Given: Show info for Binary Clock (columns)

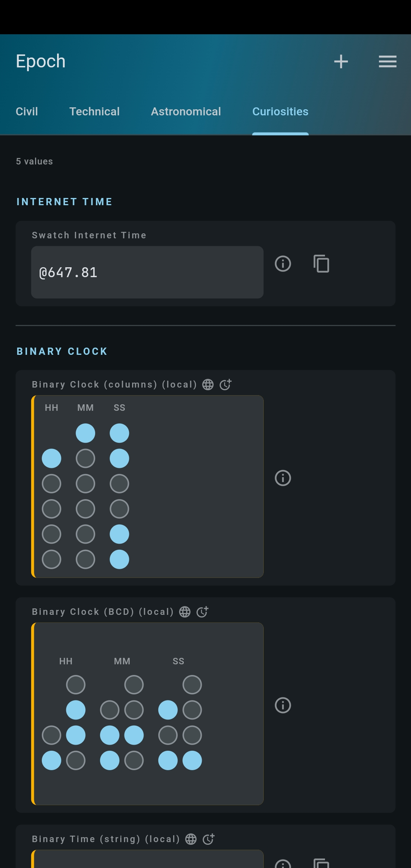Looking at the screenshot, I should click(x=283, y=478).
